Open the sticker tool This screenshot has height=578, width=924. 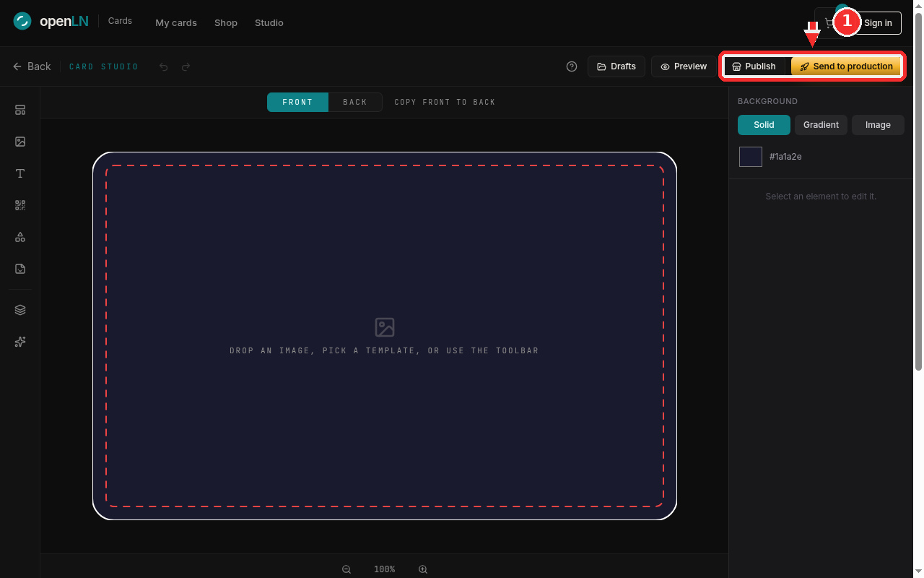click(x=20, y=269)
